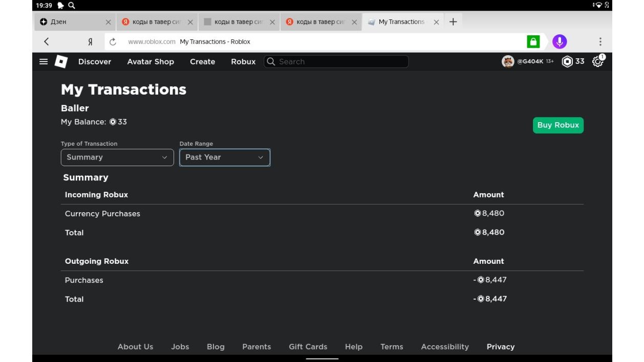Click the Yandex Я home icon
The width and height of the screenshot is (644, 362).
(x=90, y=41)
